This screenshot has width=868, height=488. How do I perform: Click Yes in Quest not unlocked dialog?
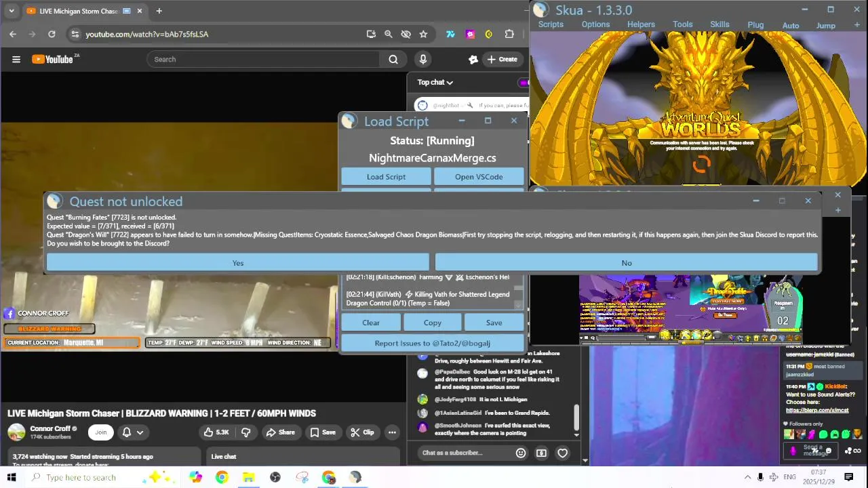(238, 263)
